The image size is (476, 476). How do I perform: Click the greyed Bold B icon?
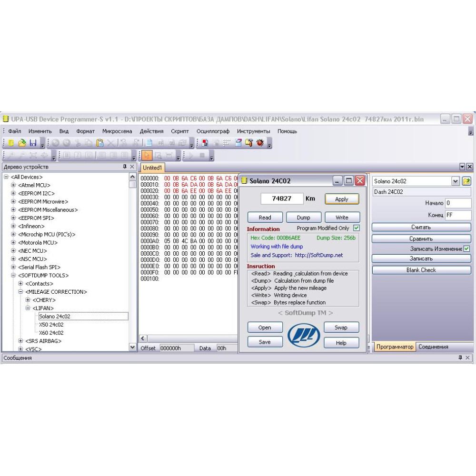[67, 156]
